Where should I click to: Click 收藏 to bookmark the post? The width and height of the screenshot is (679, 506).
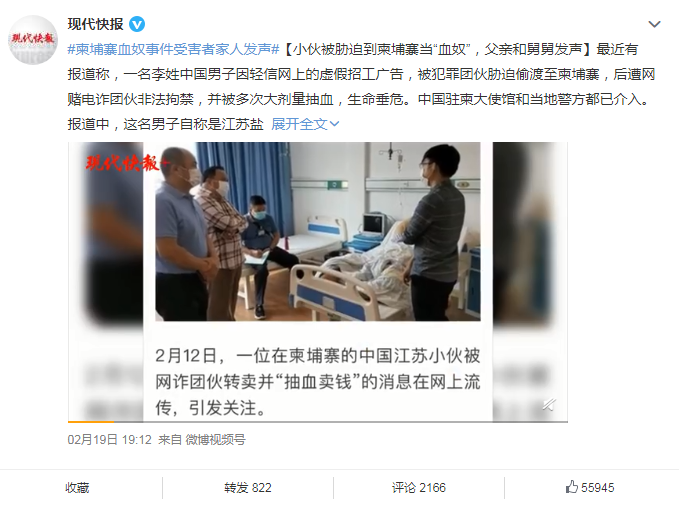tap(77, 488)
